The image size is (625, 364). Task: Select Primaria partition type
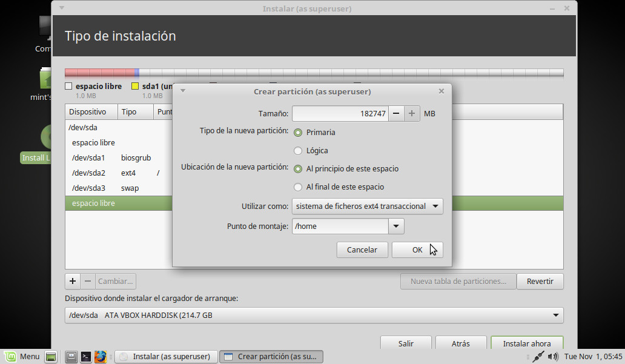coord(298,132)
